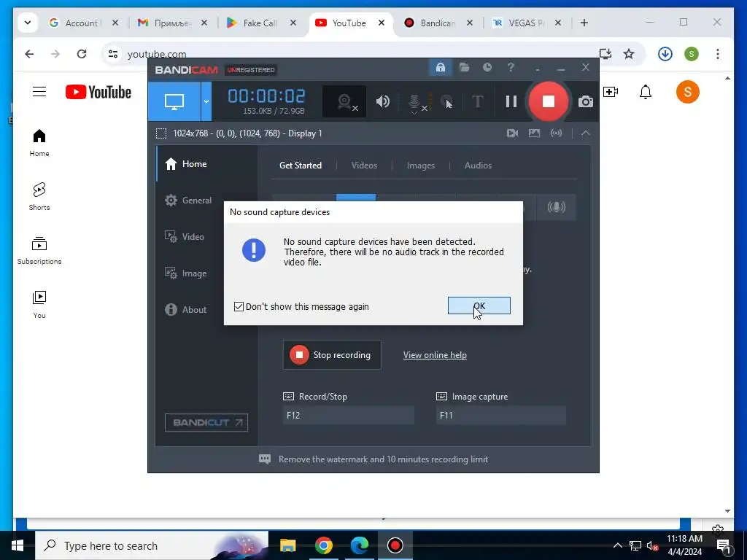747x560 pixels.
Task: Open File Explorer from taskbar
Action: tap(287, 545)
